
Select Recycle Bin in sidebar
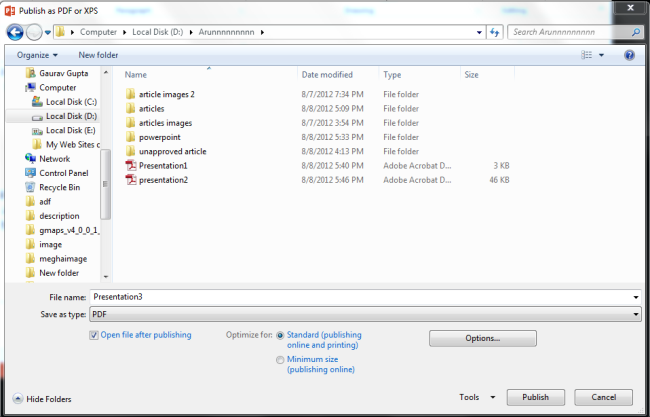(x=53, y=187)
